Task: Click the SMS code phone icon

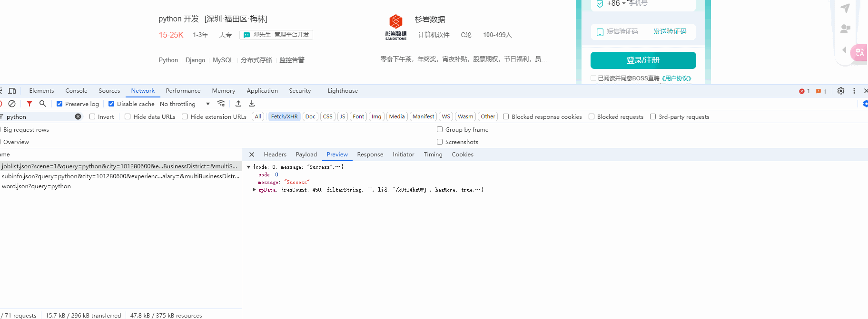Action: (x=600, y=32)
